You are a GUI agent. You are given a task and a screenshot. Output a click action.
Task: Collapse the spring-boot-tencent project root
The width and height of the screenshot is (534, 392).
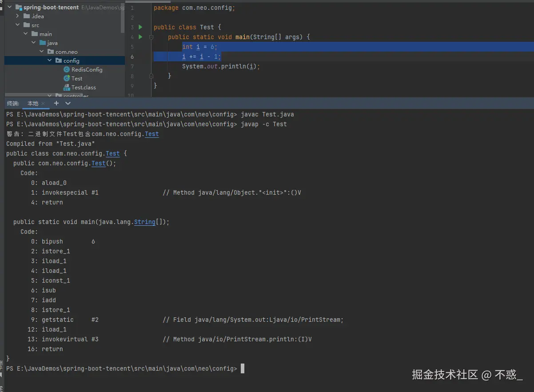[9, 7]
